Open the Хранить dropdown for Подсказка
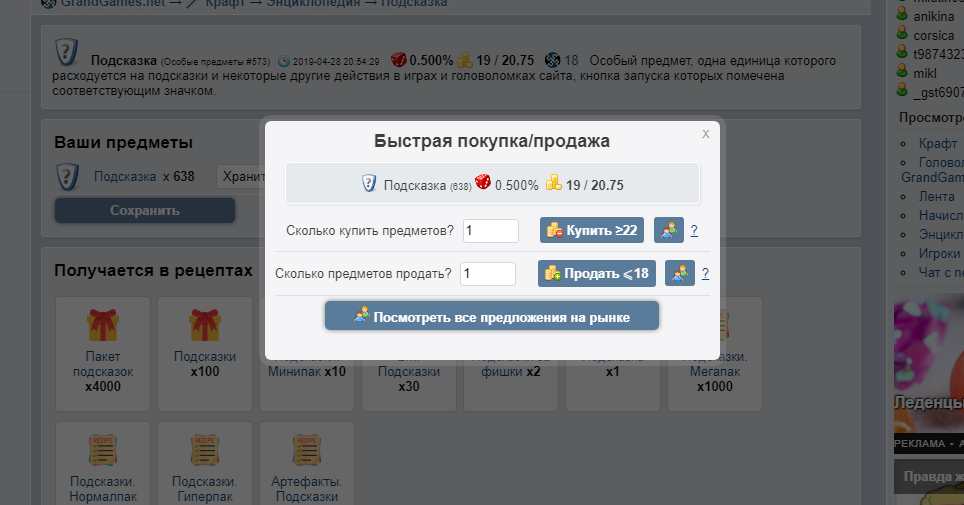964x505 pixels. pyautogui.click(x=241, y=177)
